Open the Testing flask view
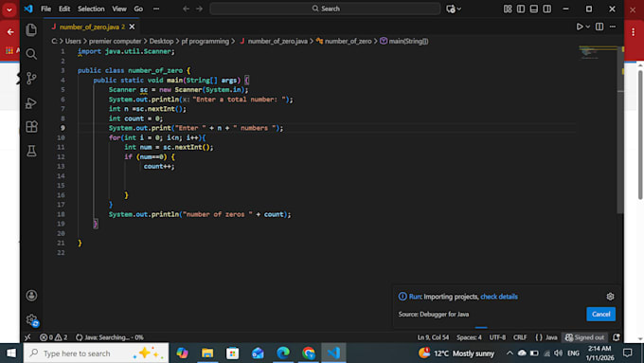The image size is (644, 363). [31, 151]
